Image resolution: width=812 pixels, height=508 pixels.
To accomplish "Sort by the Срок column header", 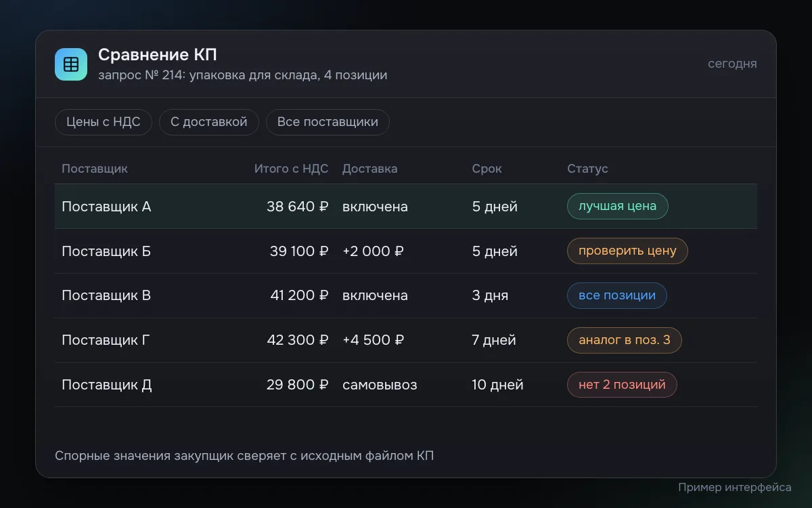I will click(487, 169).
